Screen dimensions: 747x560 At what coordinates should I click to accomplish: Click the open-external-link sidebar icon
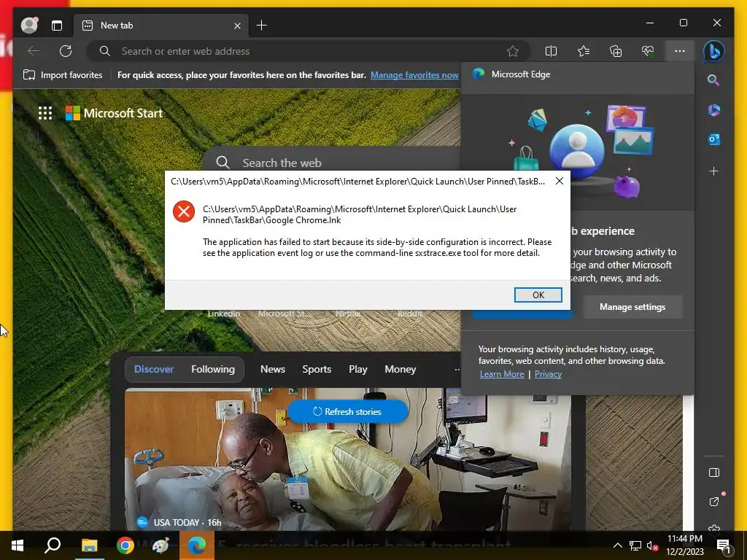[x=713, y=502]
